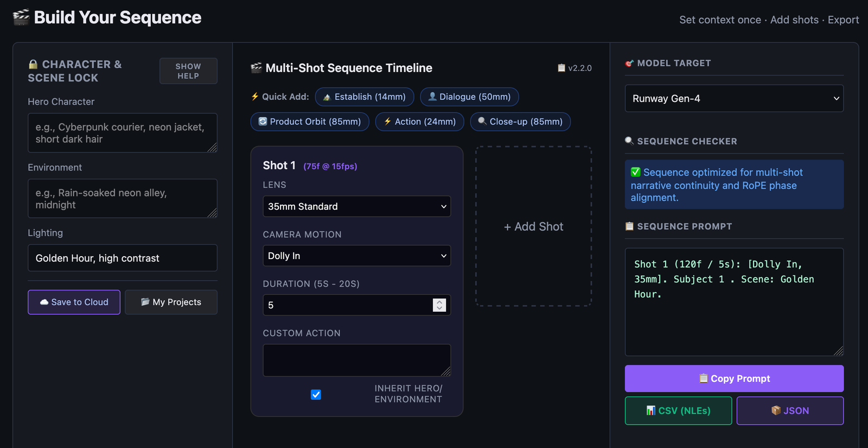Export as CSV (NLEs)
This screenshot has height=448, width=868.
click(678, 411)
